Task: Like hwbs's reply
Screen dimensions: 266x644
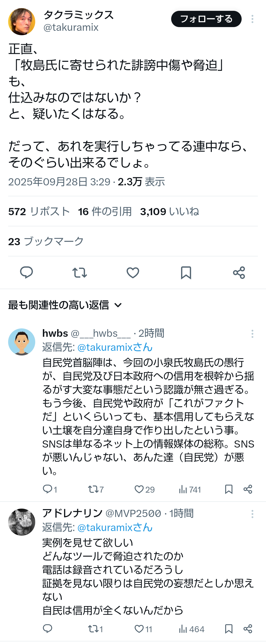Action: pyautogui.click(x=139, y=489)
